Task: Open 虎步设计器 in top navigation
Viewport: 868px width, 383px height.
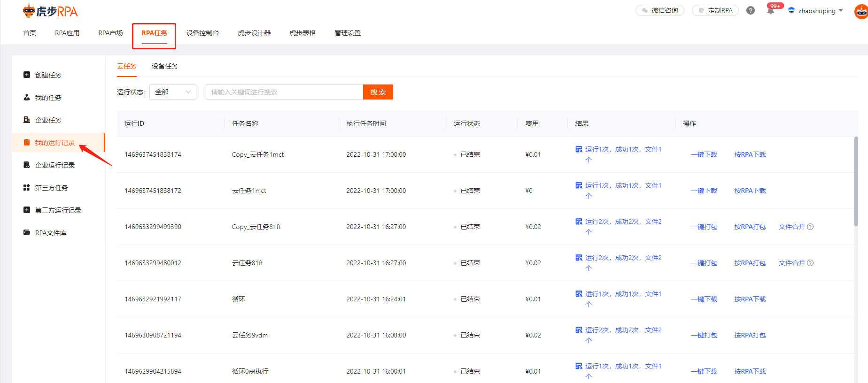Action: 254,33
